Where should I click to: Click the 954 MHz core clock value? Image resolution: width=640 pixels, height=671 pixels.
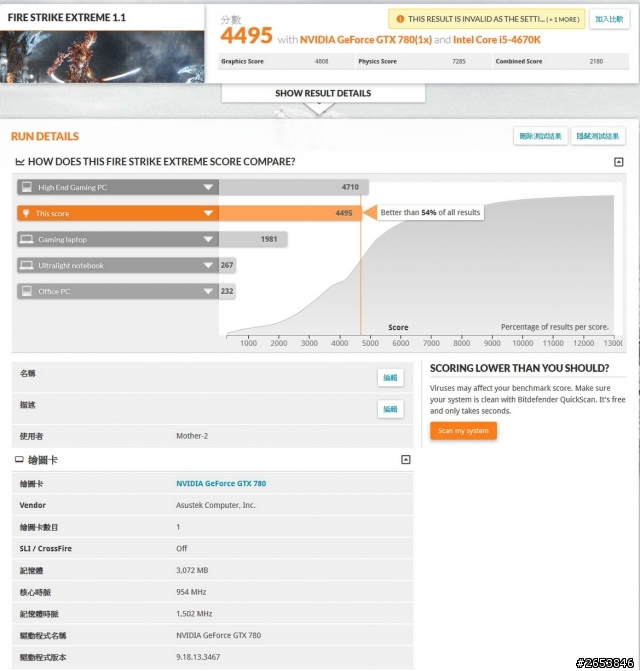tap(191, 592)
